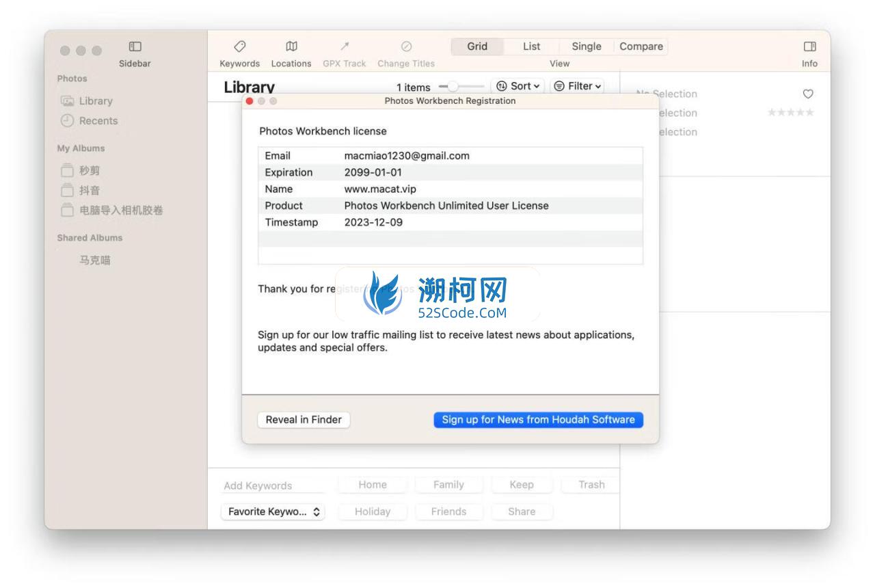
Task: Select the Library text in the sidebar
Action: (96, 101)
